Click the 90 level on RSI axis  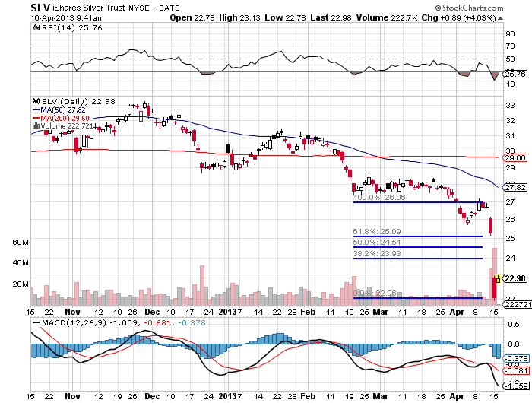click(x=510, y=33)
